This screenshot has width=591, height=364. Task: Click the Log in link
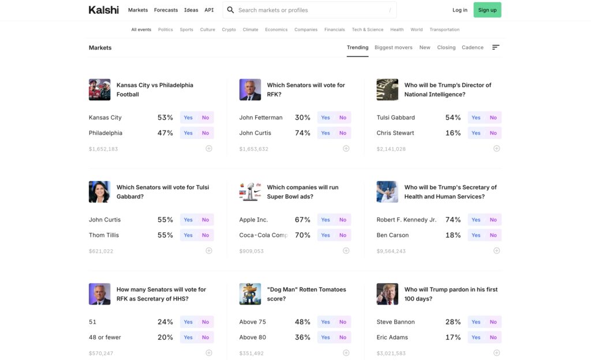click(x=460, y=10)
